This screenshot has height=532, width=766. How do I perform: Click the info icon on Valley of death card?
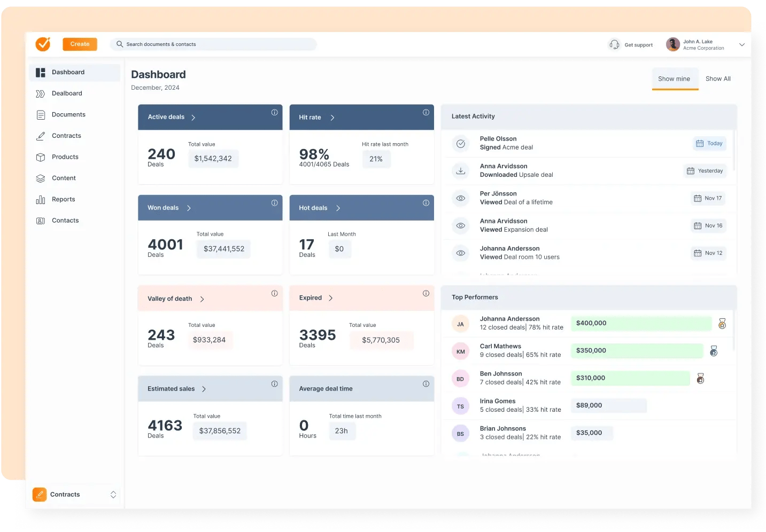[x=274, y=293]
